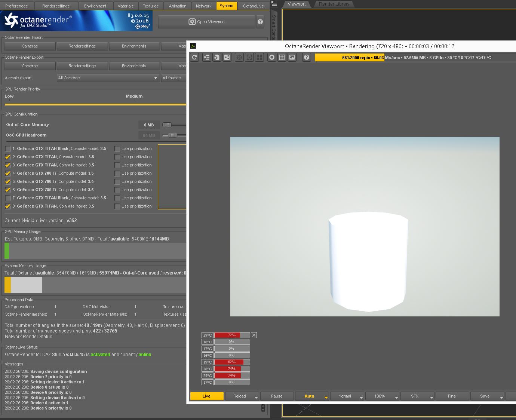Click the picture icon in viewport toolbar

292,57
